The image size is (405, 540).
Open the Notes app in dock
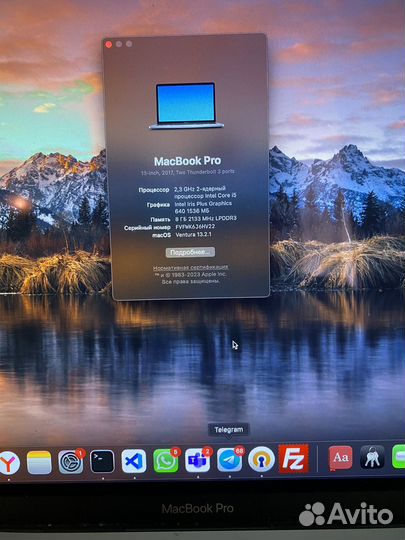(39, 462)
